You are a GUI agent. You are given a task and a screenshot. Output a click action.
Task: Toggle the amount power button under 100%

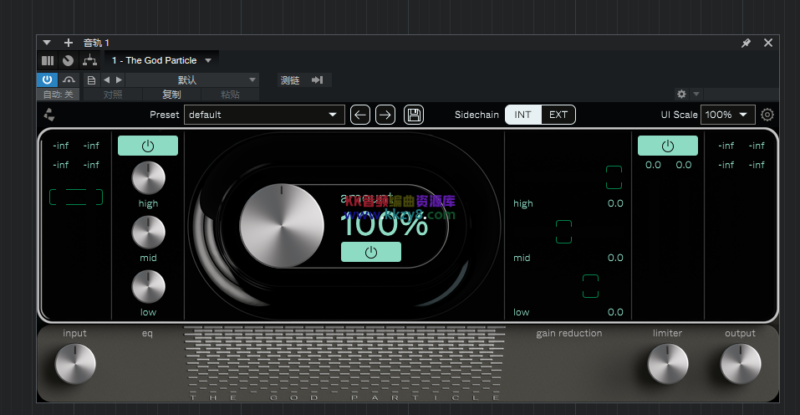point(371,252)
